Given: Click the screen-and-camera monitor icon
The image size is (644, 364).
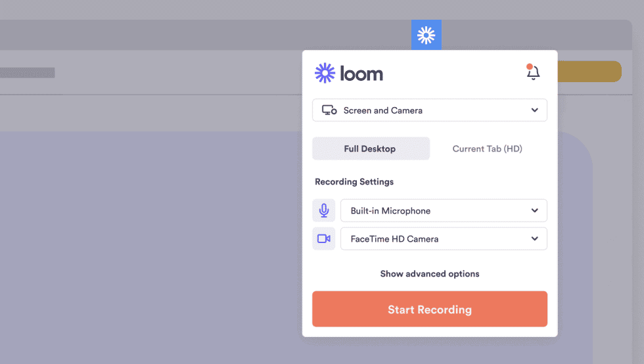Looking at the screenshot, I should pos(329,110).
